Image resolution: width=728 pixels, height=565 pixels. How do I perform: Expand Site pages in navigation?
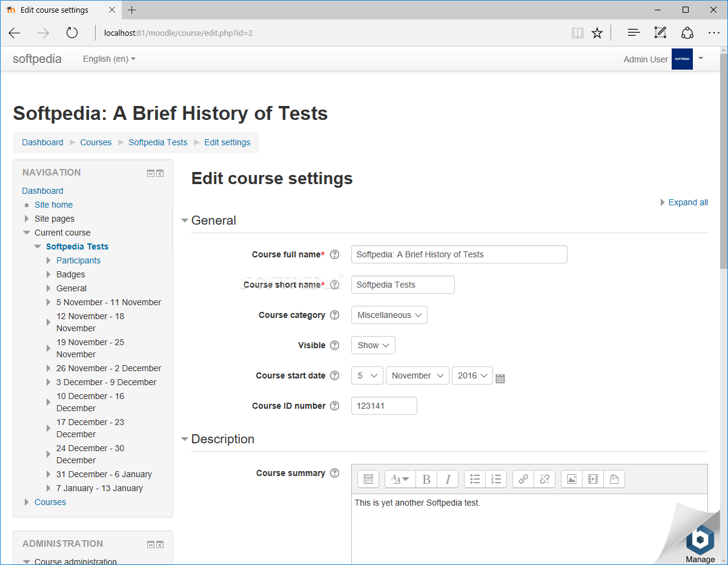click(x=27, y=219)
